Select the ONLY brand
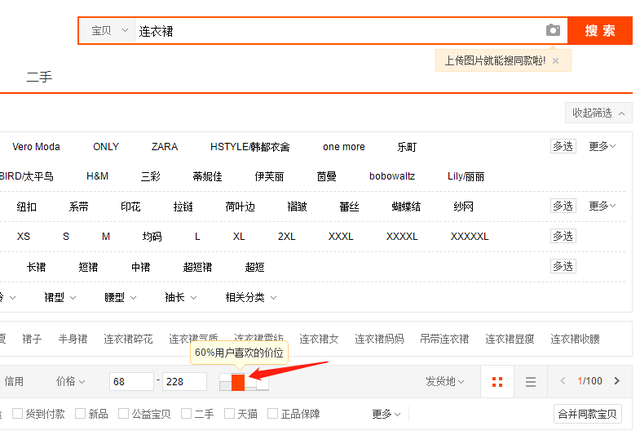Screen dimensions: 640x444 click(x=106, y=147)
